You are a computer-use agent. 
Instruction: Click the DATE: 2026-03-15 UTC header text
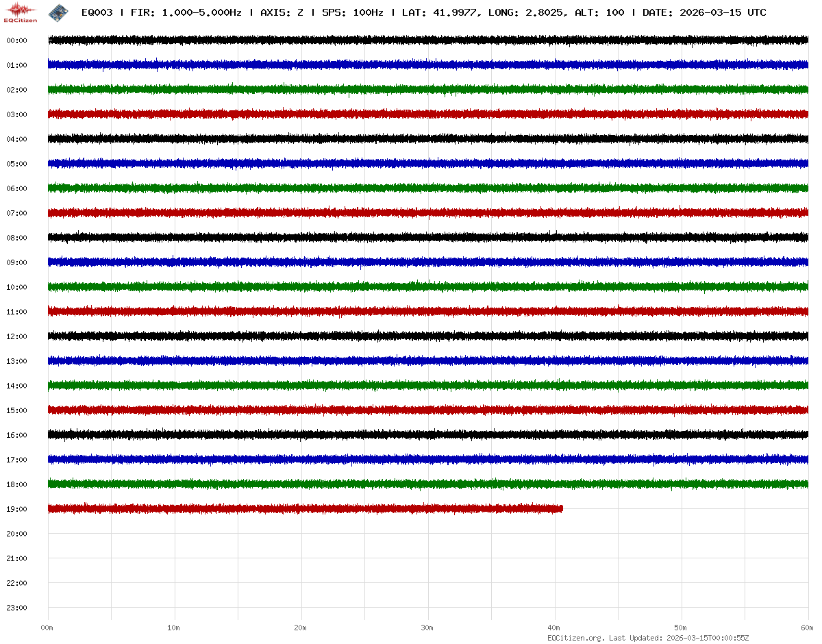coord(704,13)
